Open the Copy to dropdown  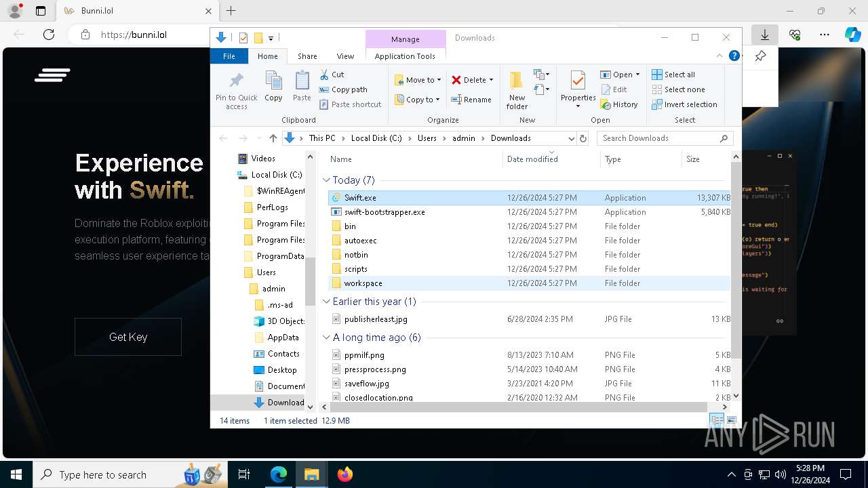click(x=418, y=100)
